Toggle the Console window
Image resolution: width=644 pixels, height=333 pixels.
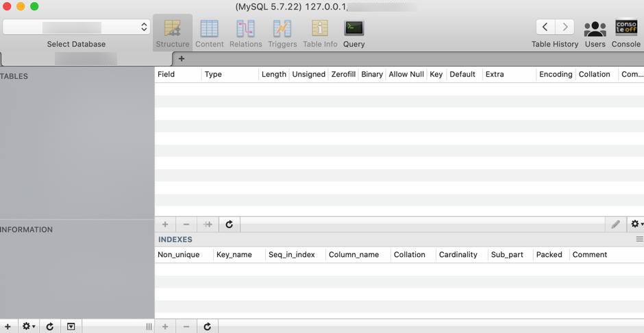pos(626,33)
